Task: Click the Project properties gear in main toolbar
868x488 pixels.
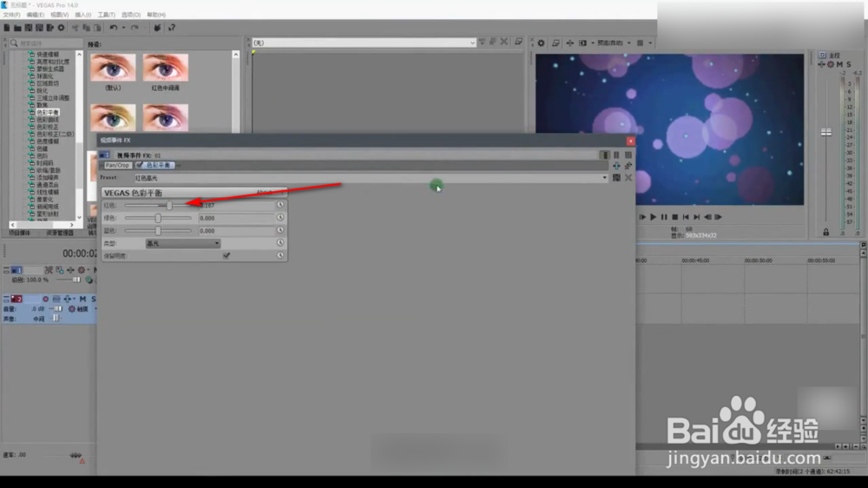Action: [x=61, y=28]
